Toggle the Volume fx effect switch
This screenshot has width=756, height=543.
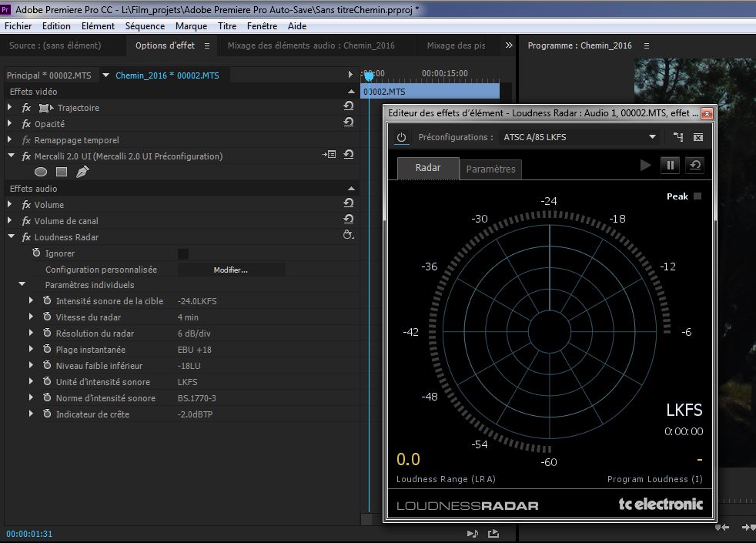[x=26, y=205]
